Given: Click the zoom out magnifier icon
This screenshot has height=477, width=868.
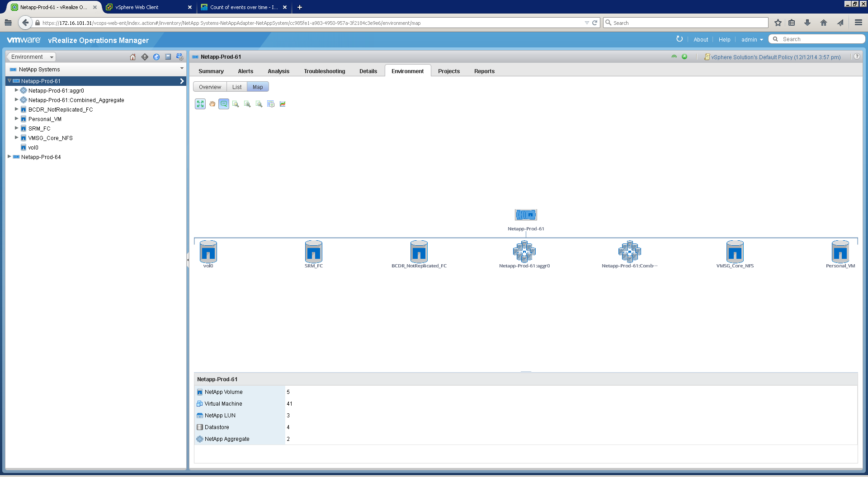Looking at the screenshot, I should [259, 104].
